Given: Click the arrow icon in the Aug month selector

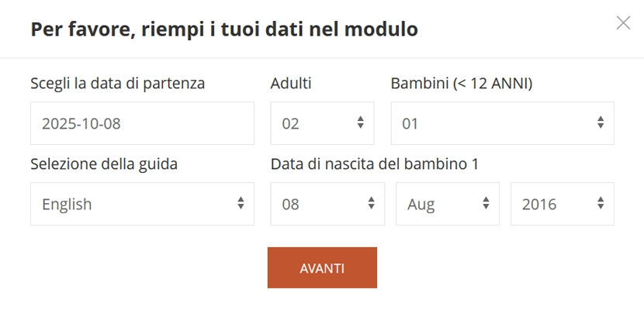Looking at the screenshot, I should [x=486, y=203].
